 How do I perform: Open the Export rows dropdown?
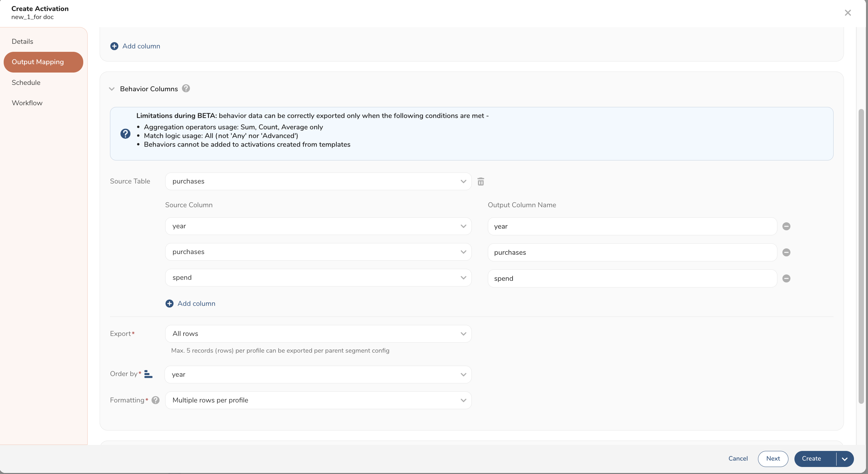[318, 334]
